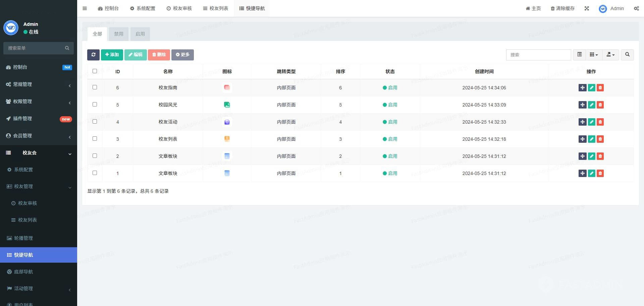Open the column visibility dropdown
The width and height of the screenshot is (644, 306).
click(x=594, y=54)
